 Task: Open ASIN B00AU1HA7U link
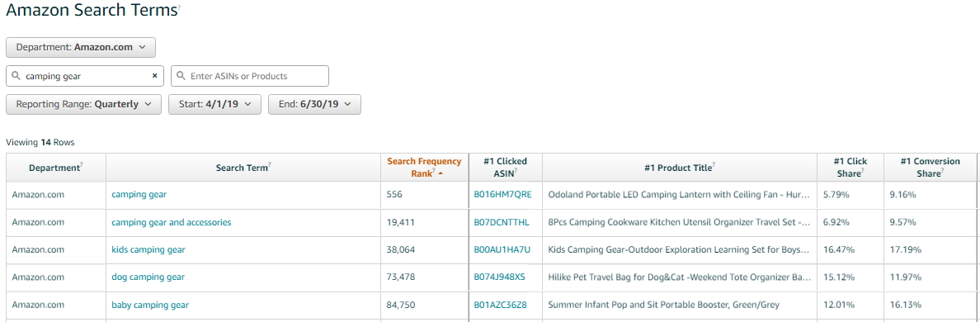[x=502, y=249]
